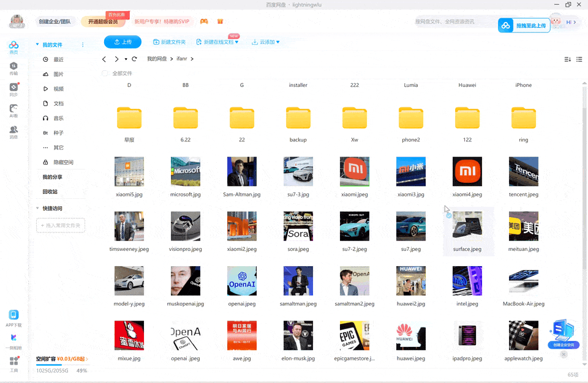Viewport: 588px width, 383px height.
Task: Switch to list view layout
Action: (579, 59)
